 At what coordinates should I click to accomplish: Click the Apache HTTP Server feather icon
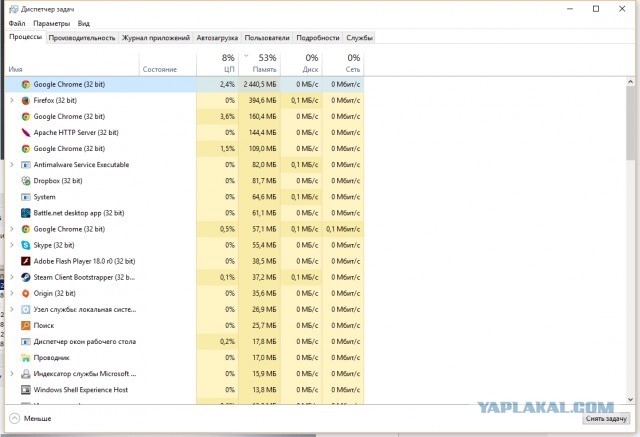point(26,133)
